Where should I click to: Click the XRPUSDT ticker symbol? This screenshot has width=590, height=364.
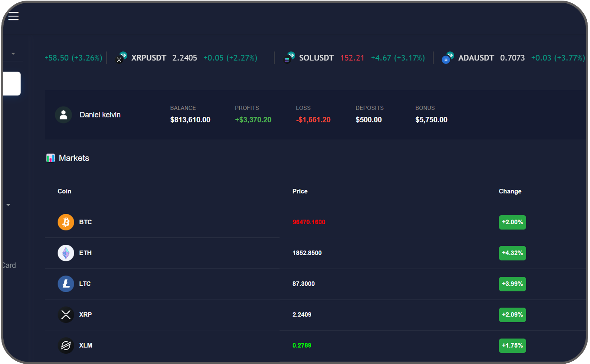click(149, 58)
